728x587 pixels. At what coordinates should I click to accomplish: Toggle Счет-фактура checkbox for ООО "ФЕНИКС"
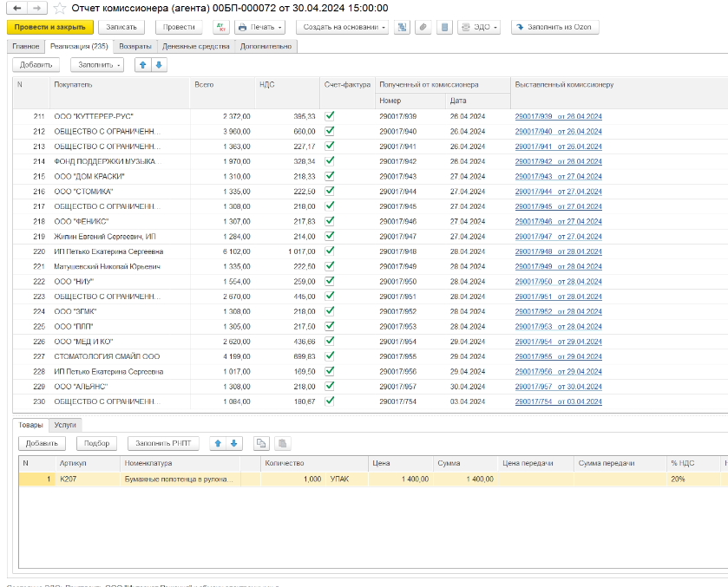click(330, 221)
